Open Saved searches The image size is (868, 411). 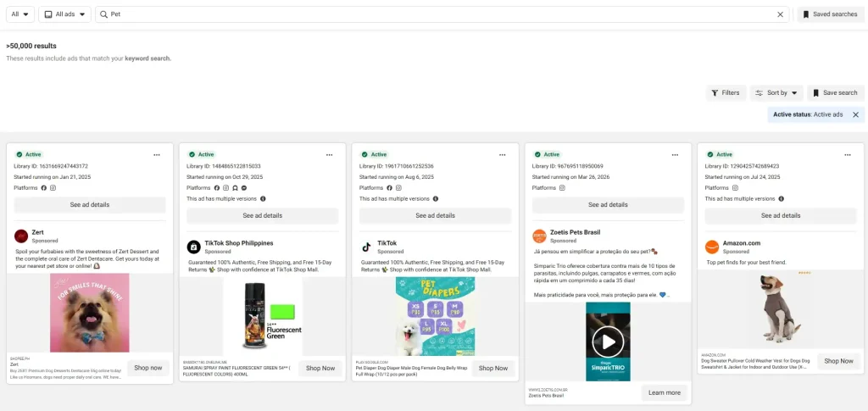(x=830, y=14)
